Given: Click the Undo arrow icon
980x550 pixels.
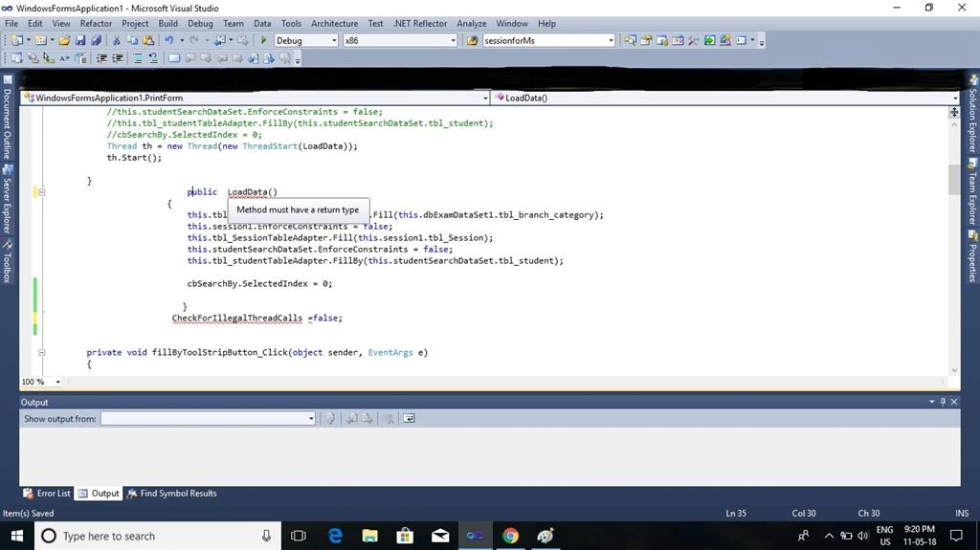Looking at the screenshot, I should tap(168, 40).
